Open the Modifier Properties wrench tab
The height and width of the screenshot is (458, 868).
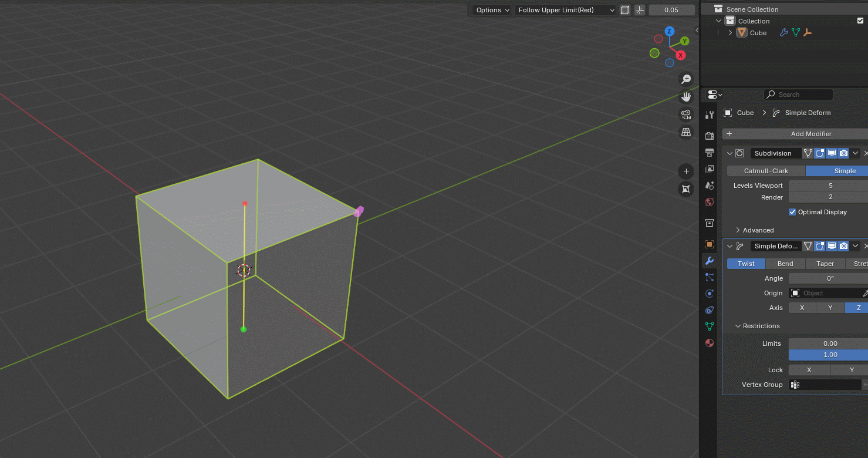(709, 260)
